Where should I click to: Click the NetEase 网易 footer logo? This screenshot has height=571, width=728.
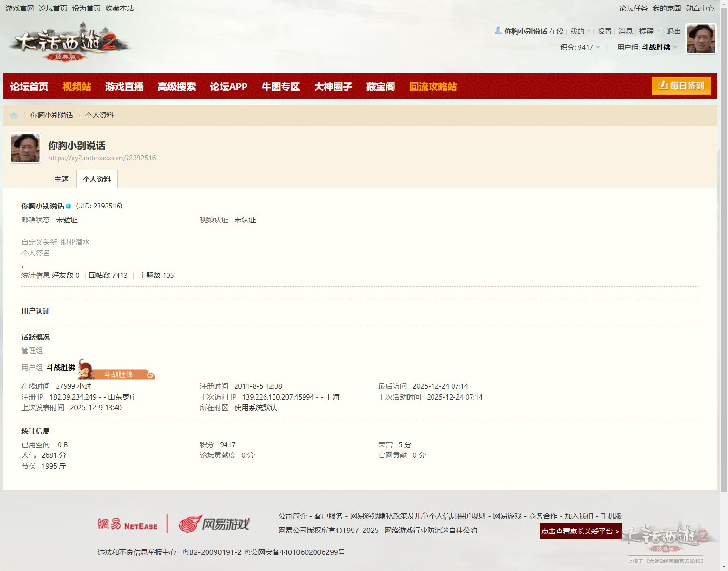128,524
